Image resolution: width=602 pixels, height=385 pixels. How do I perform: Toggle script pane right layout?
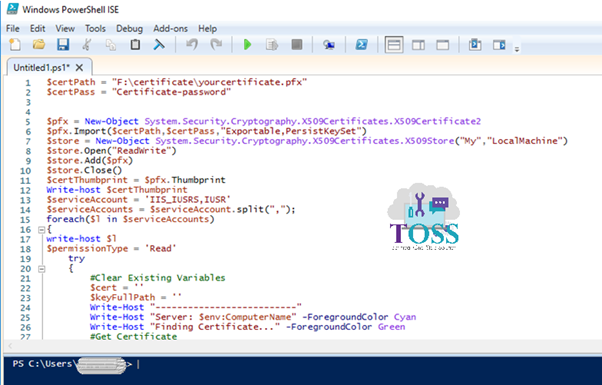point(418,45)
